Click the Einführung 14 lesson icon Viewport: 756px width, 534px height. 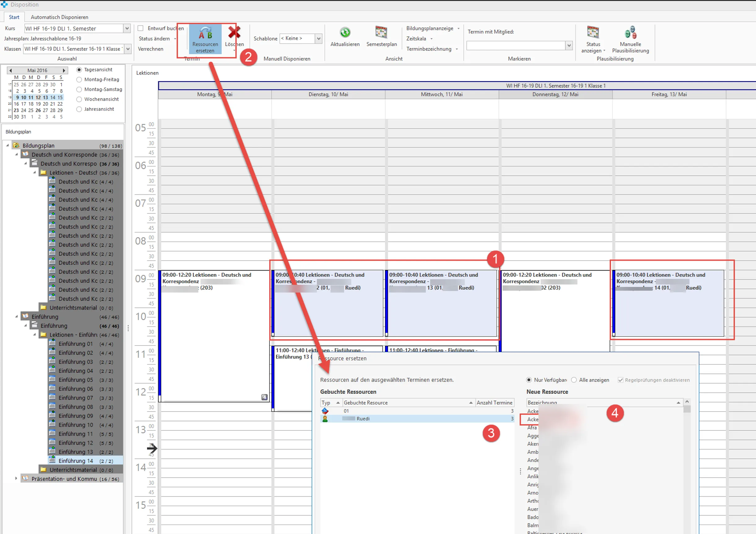(52, 460)
